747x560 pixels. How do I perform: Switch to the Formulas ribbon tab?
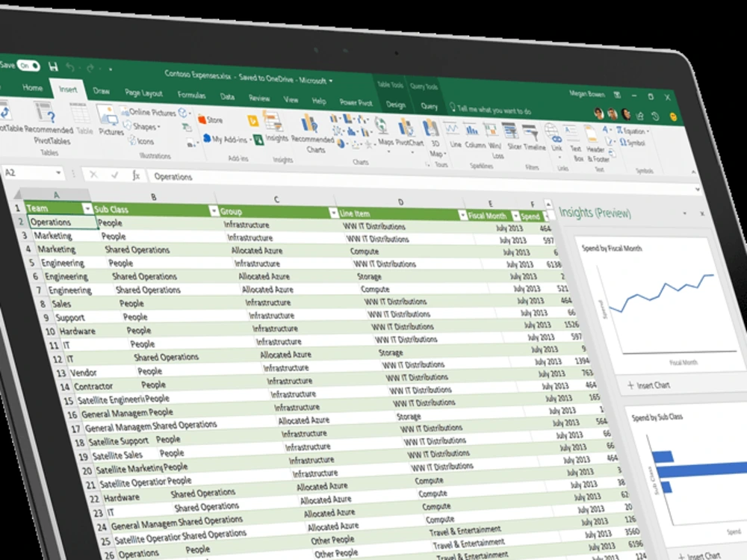pos(191,96)
